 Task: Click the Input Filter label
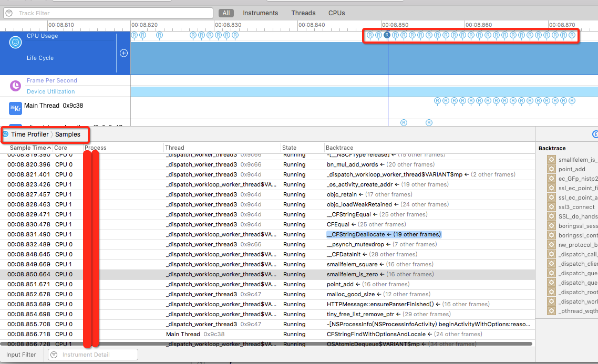[21, 355]
